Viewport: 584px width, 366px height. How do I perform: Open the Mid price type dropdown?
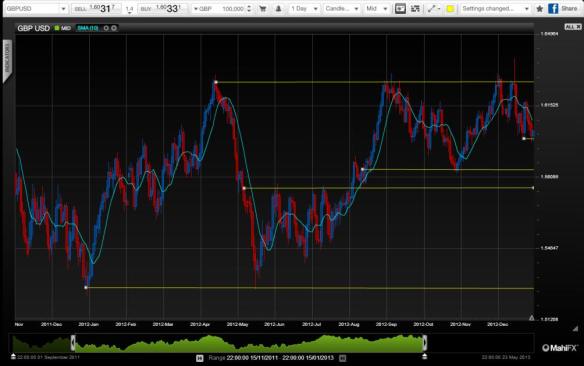pyautogui.click(x=377, y=9)
